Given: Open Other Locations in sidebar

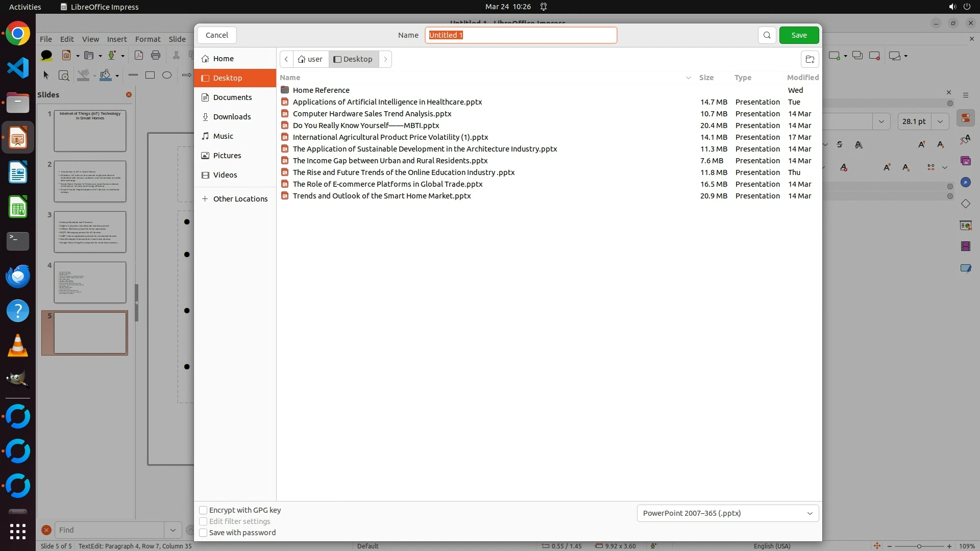Looking at the screenshot, I should [240, 199].
